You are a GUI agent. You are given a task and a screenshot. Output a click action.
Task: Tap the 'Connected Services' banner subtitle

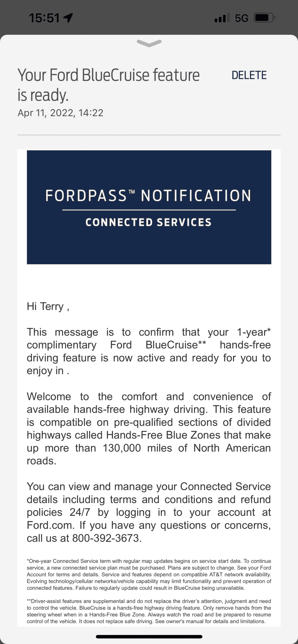click(148, 222)
